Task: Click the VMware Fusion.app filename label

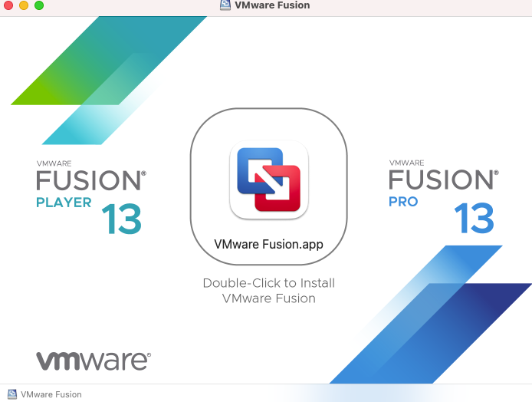Action: (x=269, y=245)
